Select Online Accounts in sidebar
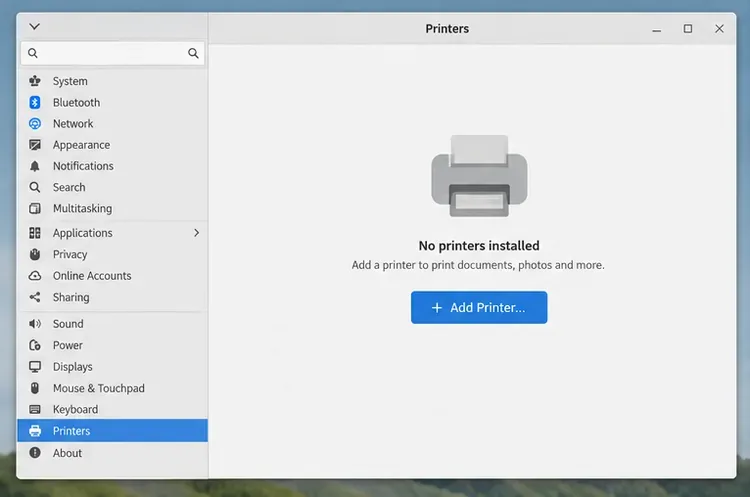 click(92, 276)
